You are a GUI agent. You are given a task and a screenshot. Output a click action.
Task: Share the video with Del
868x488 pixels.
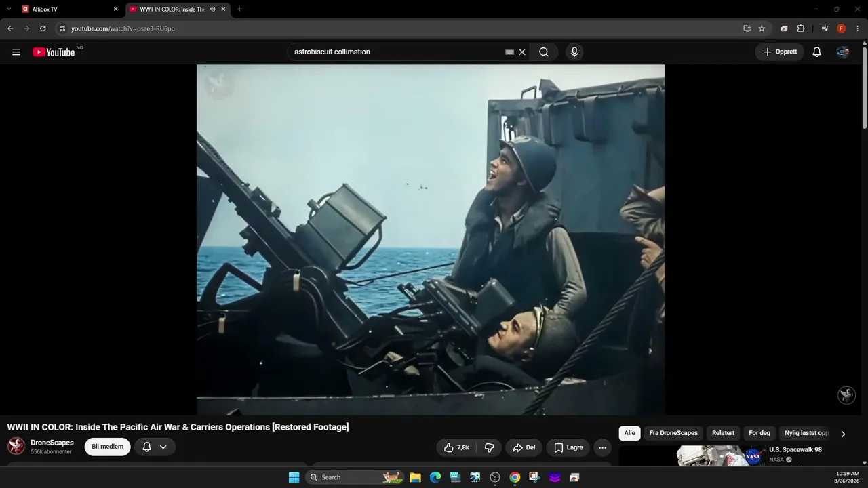point(524,447)
